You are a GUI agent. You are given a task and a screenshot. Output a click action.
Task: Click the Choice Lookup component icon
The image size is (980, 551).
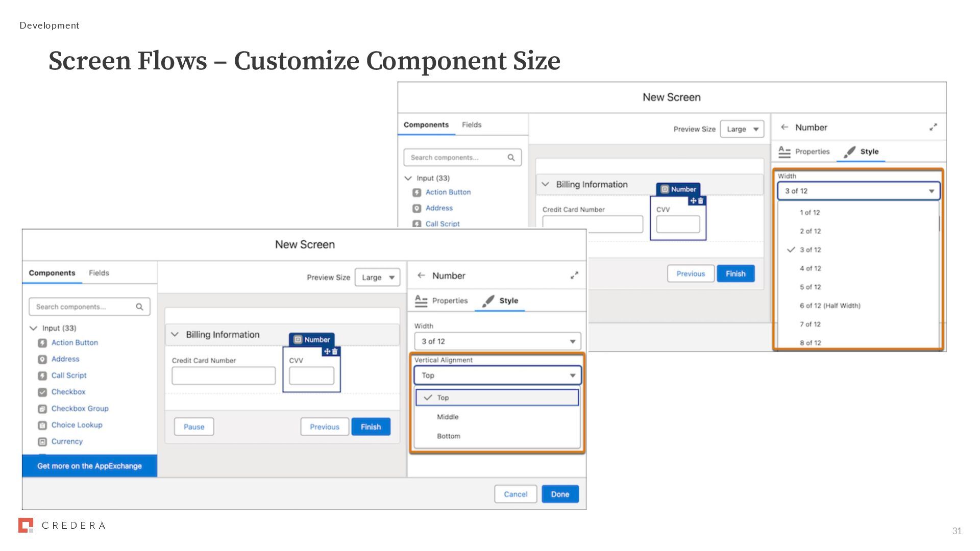42,425
